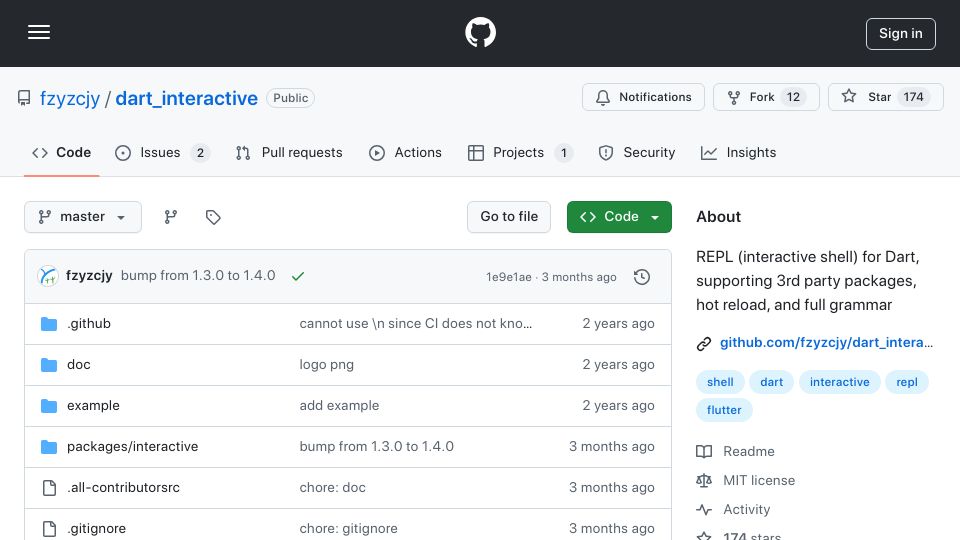Open the Activity link
Viewport: 960px width, 540px height.
coord(733,509)
